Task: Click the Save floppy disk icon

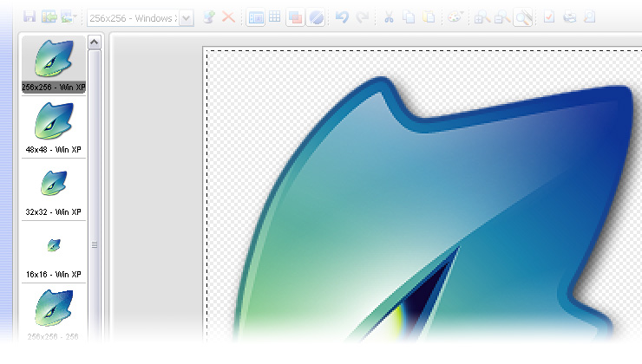Action: coord(29,17)
